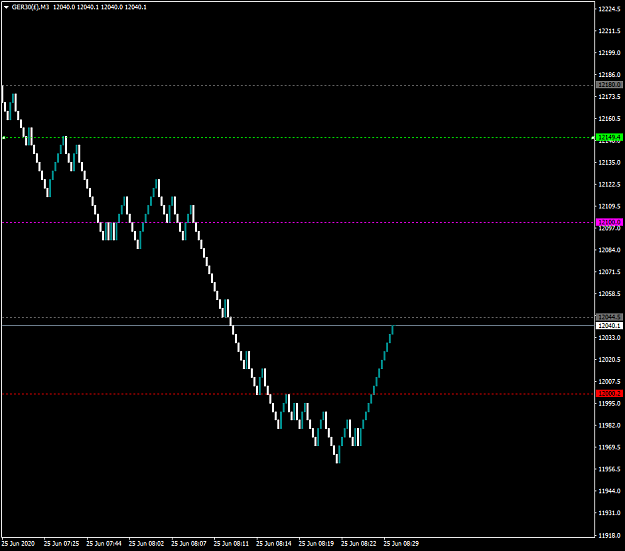Click the 12122.5 price scale value
The width and height of the screenshot is (625, 551).
609,184
